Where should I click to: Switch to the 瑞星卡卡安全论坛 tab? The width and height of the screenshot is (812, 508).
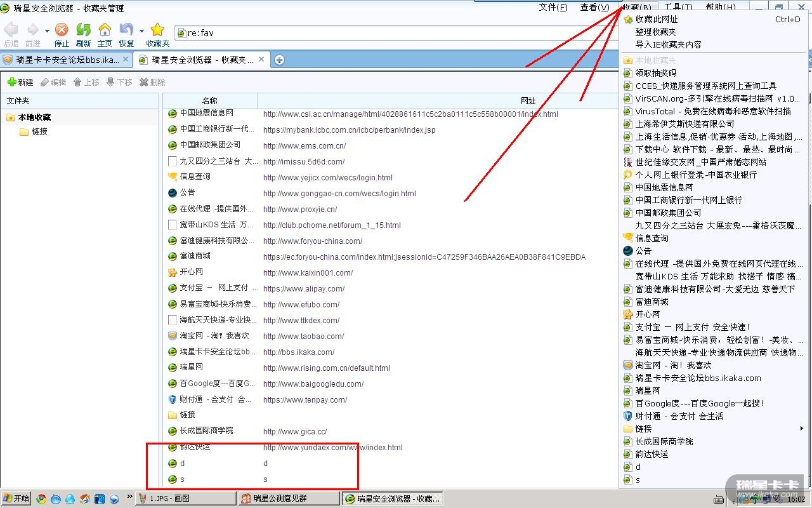tap(66, 59)
